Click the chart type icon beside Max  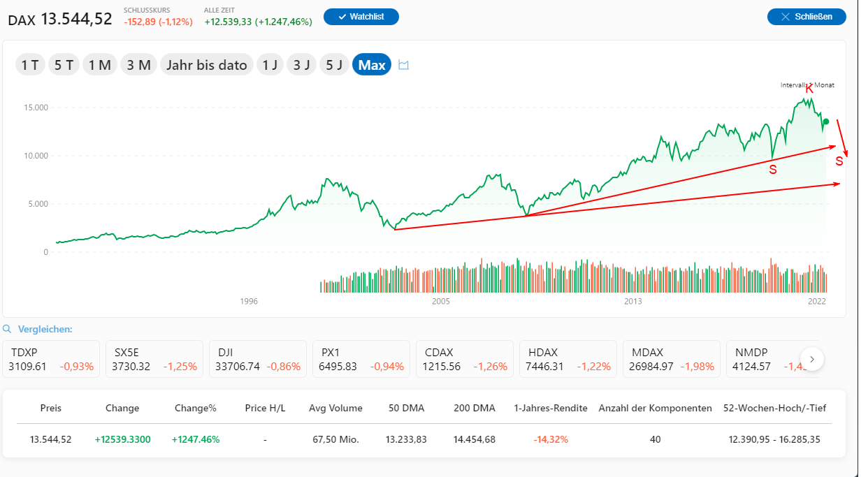403,65
